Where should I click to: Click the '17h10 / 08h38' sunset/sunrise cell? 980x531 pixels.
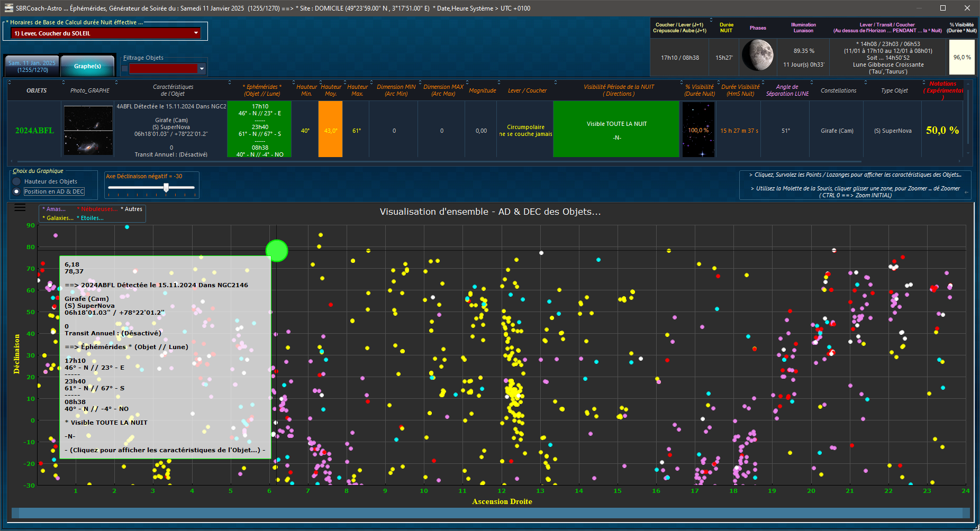tap(679, 58)
